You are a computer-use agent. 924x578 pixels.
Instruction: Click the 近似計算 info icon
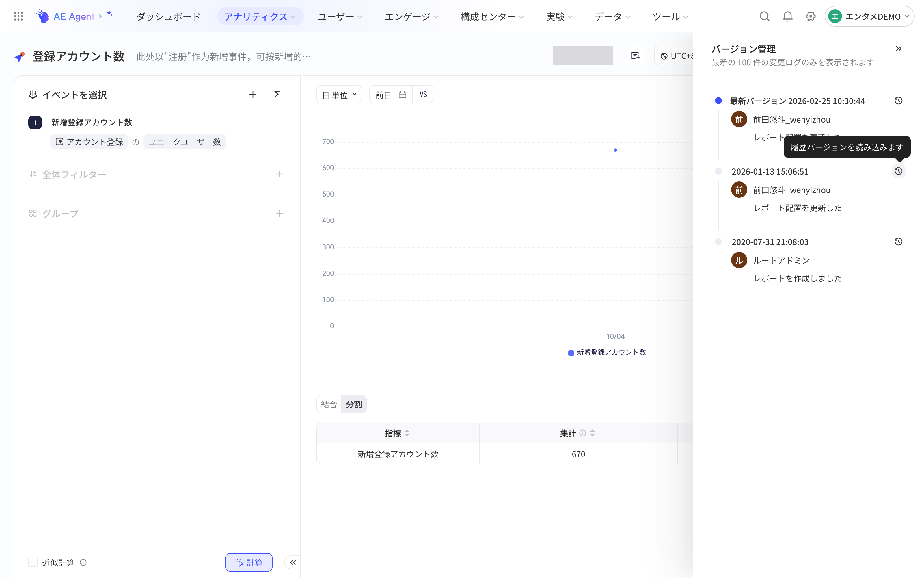(83, 562)
